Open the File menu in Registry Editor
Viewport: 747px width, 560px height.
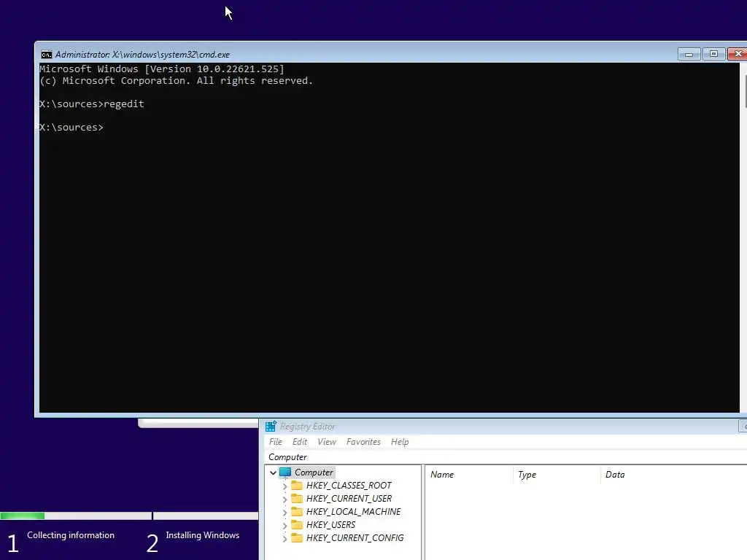[x=275, y=442]
